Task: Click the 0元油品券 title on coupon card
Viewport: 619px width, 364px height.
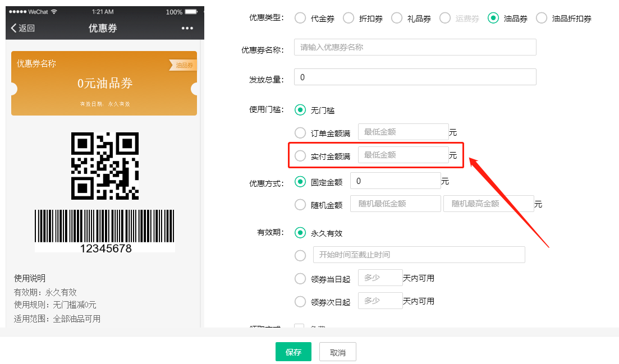Action: pyautogui.click(x=105, y=83)
